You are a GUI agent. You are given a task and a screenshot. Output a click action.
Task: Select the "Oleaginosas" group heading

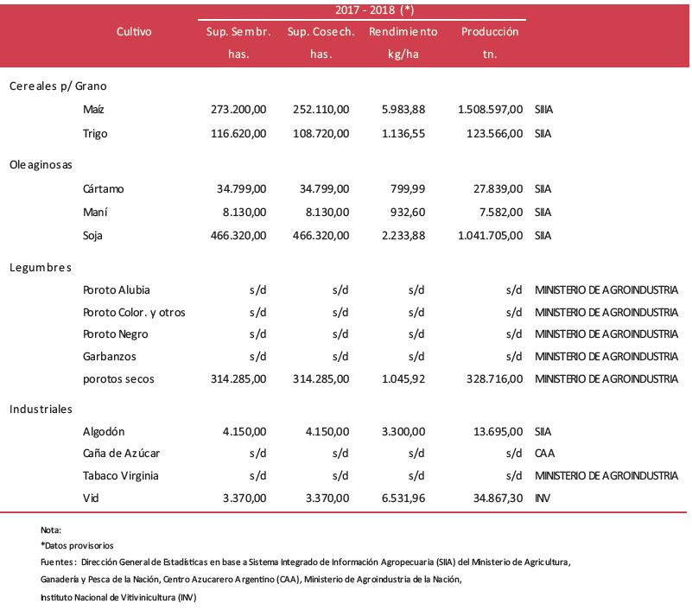pyautogui.click(x=41, y=165)
